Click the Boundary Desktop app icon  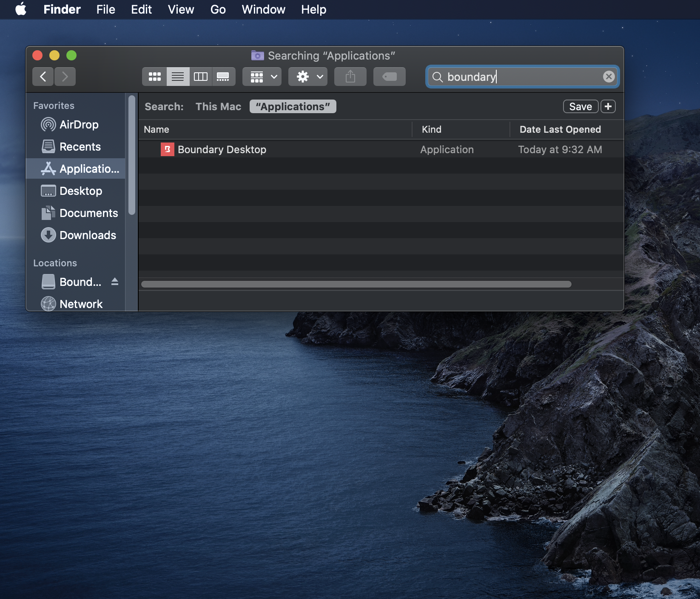tap(168, 149)
